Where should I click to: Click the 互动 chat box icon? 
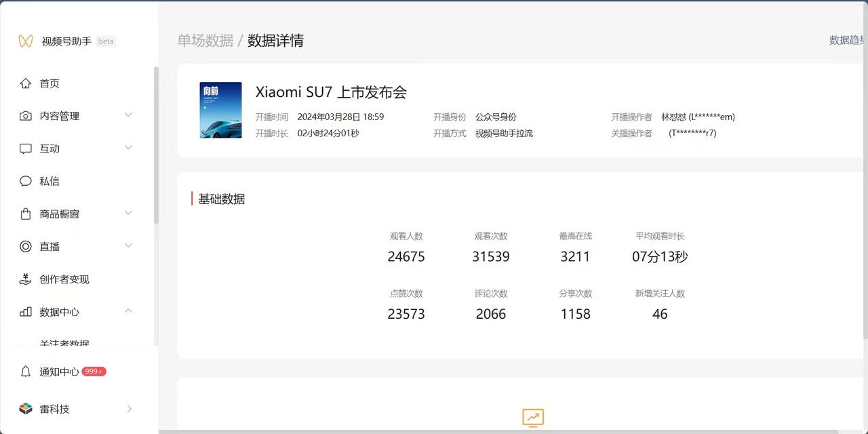pyautogui.click(x=26, y=149)
